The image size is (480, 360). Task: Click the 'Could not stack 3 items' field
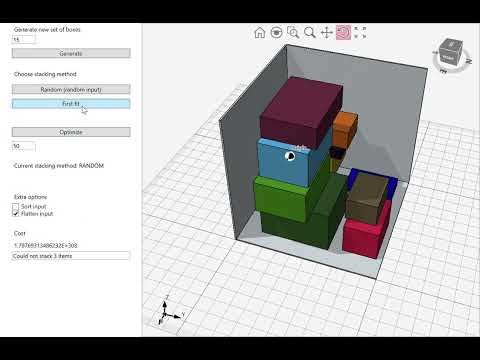[x=71, y=256]
